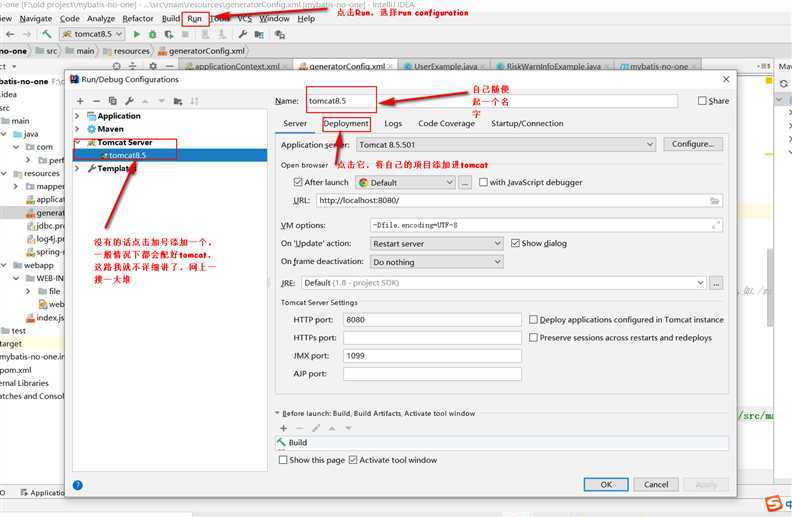Select tomcat8.5 configuration in tree
792x517 pixels.
170,155
